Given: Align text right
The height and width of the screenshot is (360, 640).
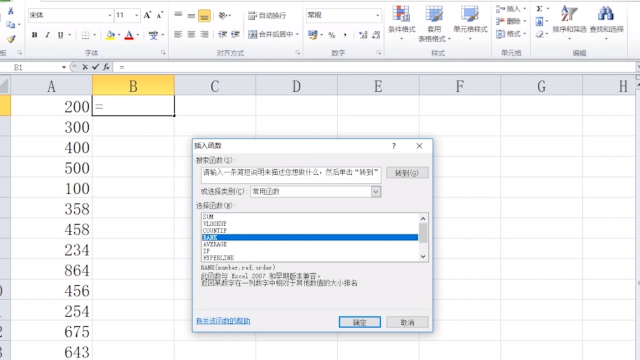Looking at the screenshot, I should [204, 35].
